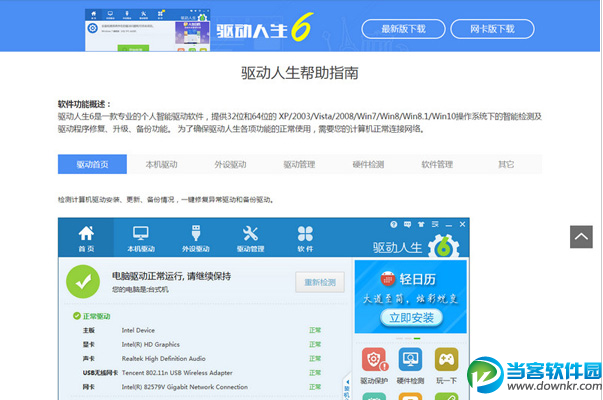Collapse the side panel arrow handle
Viewport: 603px width, 400px height.
pyautogui.click(x=347, y=387)
